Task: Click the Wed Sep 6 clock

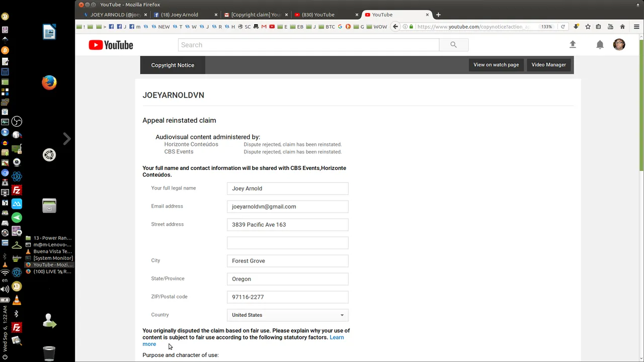Action: [5, 328]
